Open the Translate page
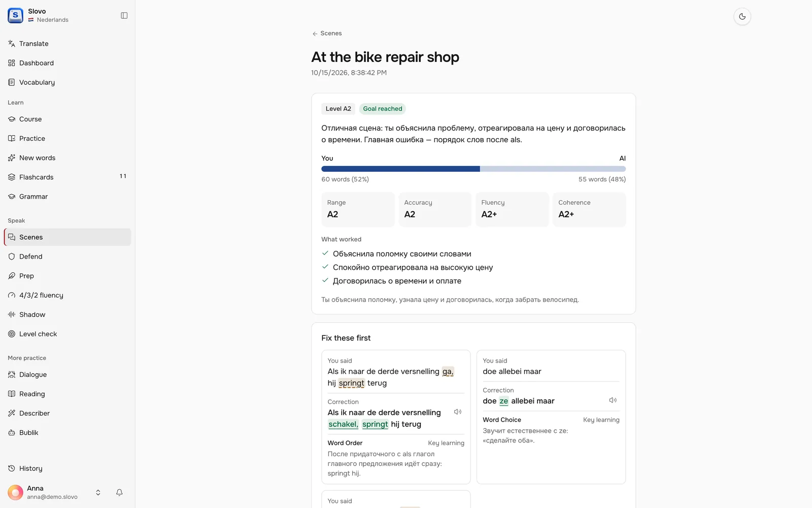This screenshot has width=812, height=508. click(x=67, y=44)
